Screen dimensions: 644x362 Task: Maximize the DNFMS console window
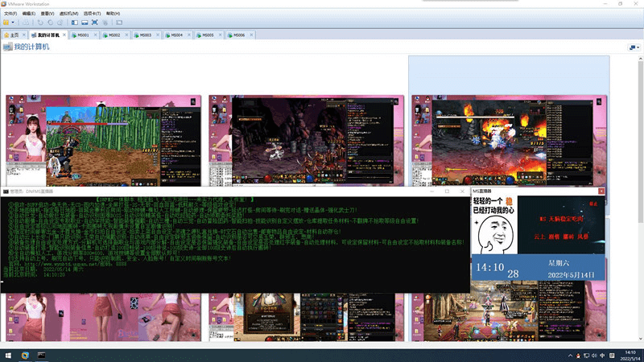pyautogui.click(x=447, y=191)
